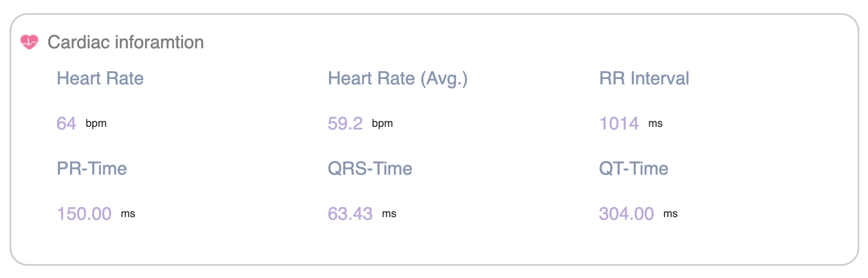This screenshot has width=868, height=278.
Task: Click the Heart Rate label
Action: coord(100,78)
